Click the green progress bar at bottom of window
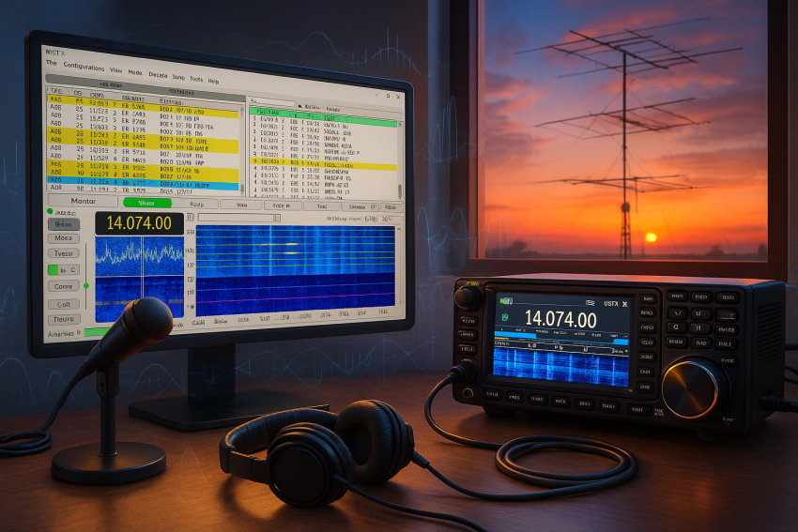Viewport: 798px width, 532px height. click(x=98, y=333)
